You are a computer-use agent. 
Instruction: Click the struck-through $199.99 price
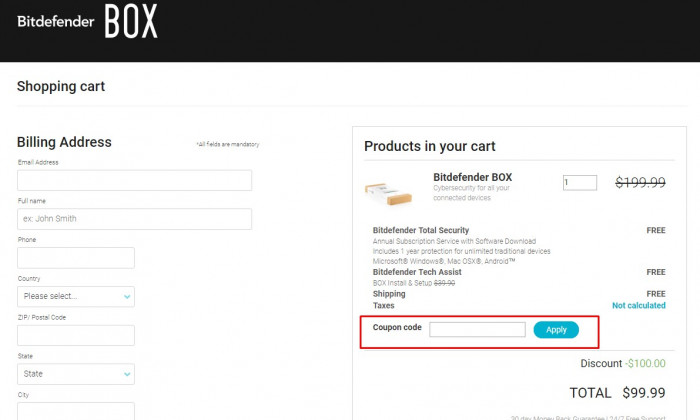pos(640,182)
